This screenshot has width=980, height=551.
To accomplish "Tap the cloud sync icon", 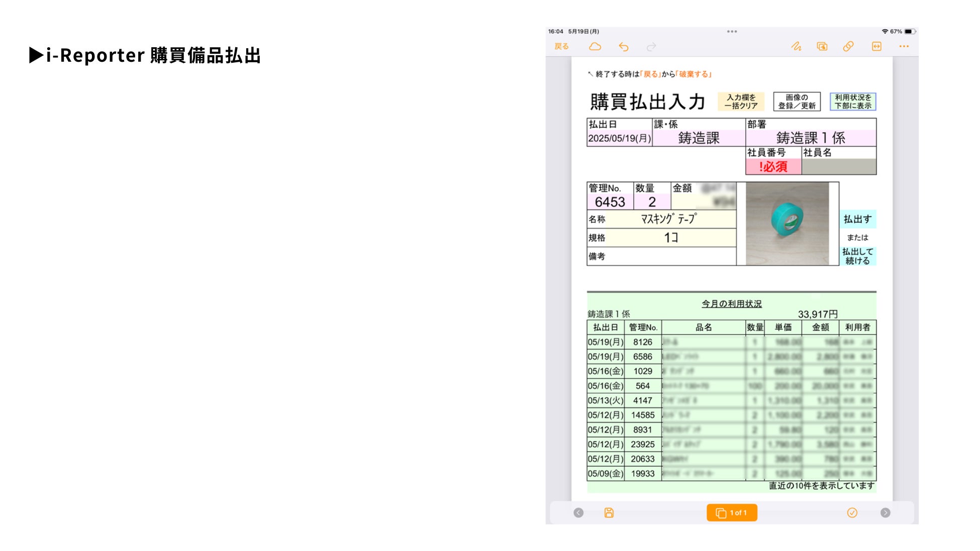I will coord(595,46).
